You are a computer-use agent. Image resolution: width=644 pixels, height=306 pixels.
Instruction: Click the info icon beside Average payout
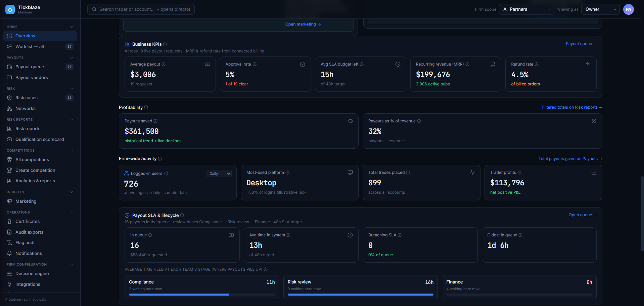click(x=164, y=64)
